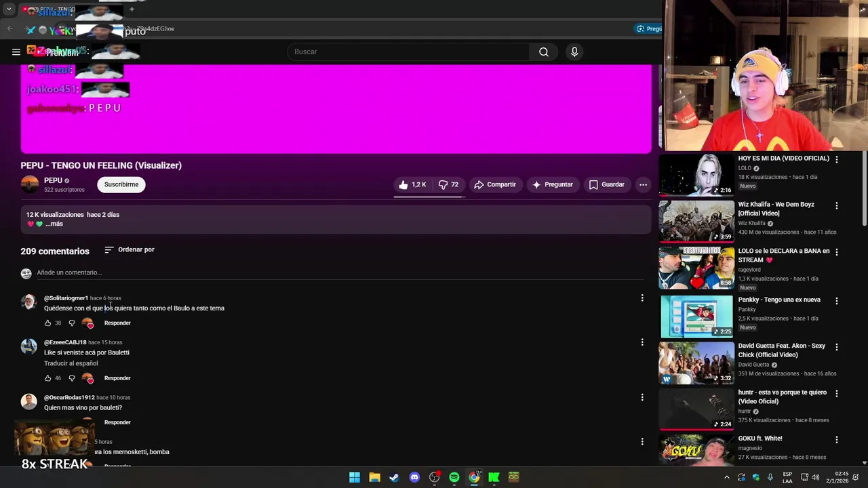Open options for @OscarRodas1912 comment
The height and width of the screenshot is (488, 868).
642,397
